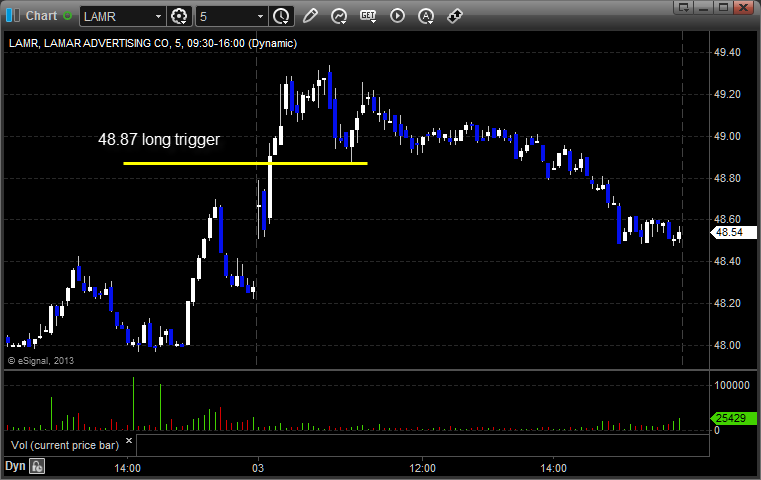Select the pencil drawing tool
Image resolution: width=761 pixels, height=480 pixels.
tap(310, 16)
